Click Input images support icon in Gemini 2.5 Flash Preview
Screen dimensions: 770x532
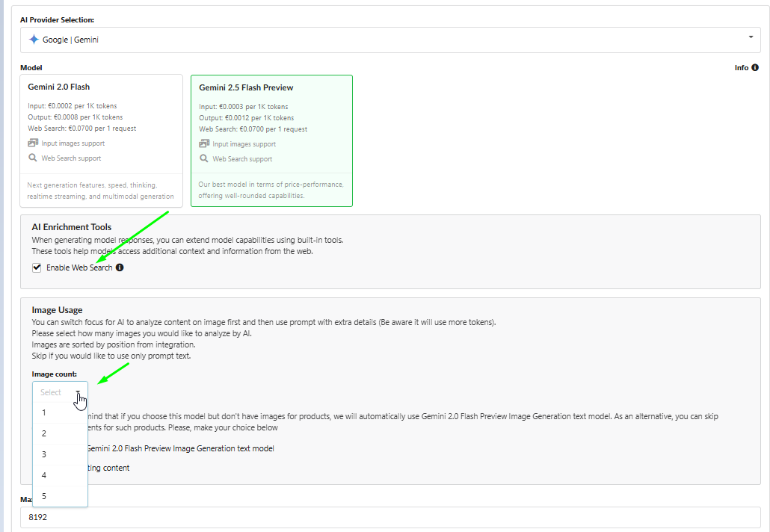204,143
